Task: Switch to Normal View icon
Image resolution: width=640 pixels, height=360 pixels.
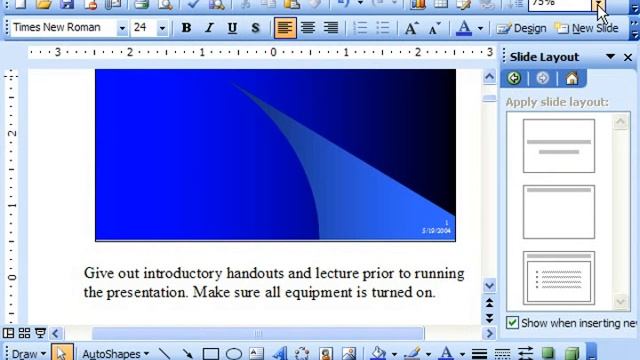Action: [8, 333]
